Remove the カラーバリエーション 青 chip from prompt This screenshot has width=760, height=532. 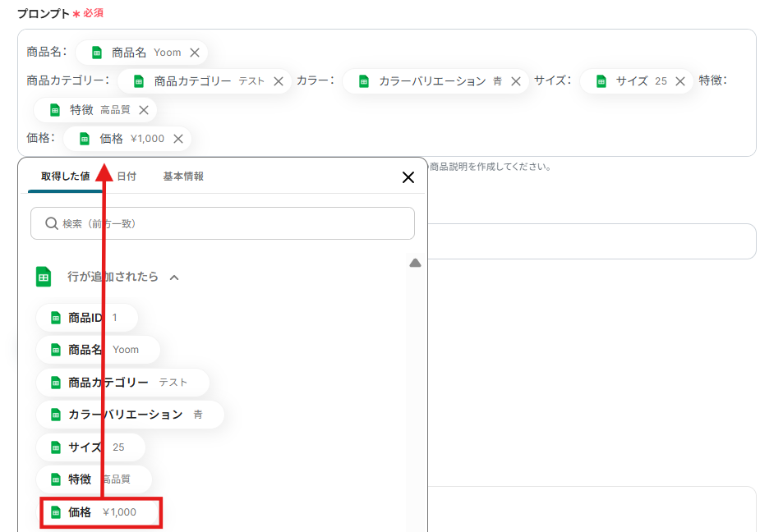pyautogui.click(x=516, y=81)
